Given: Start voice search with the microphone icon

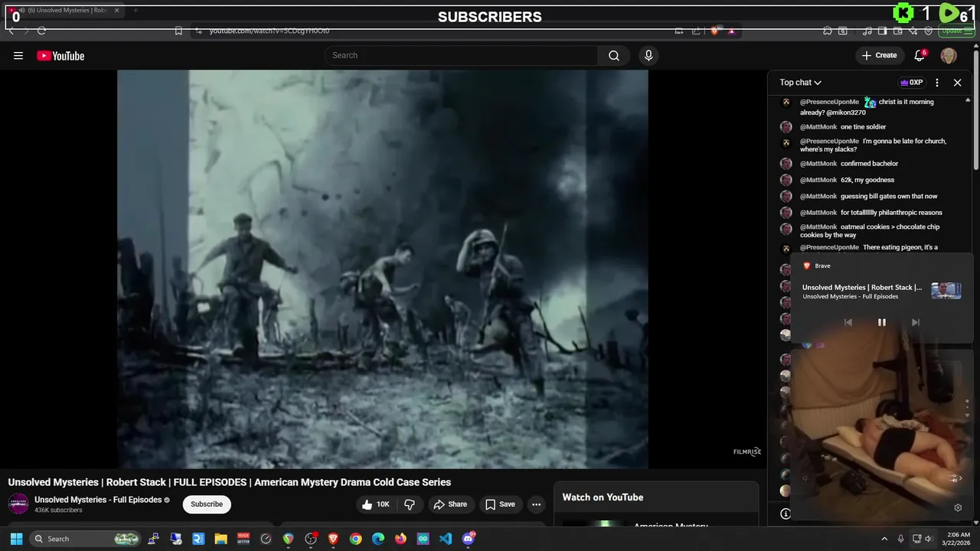Looking at the screenshot, I should click(x=648, y=55).
